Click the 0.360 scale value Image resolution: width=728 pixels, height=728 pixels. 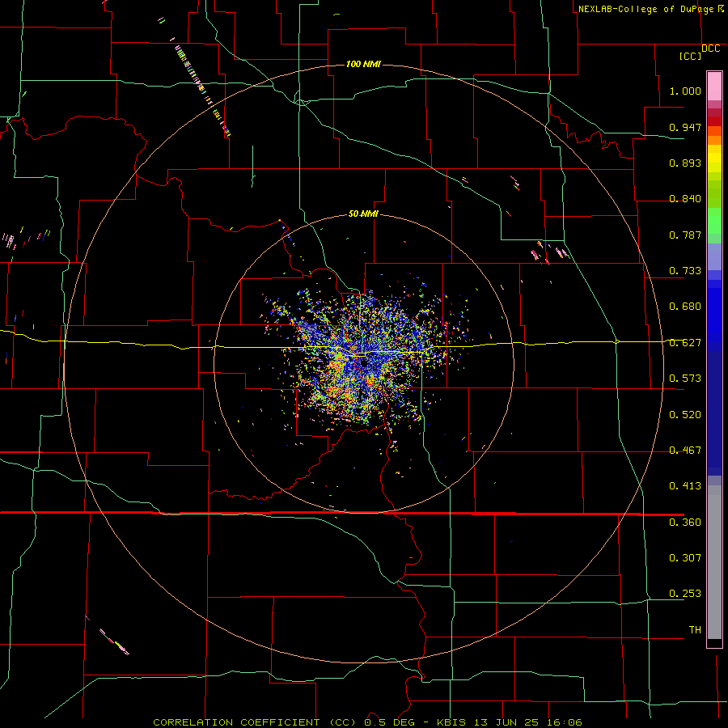click(685, 523)
